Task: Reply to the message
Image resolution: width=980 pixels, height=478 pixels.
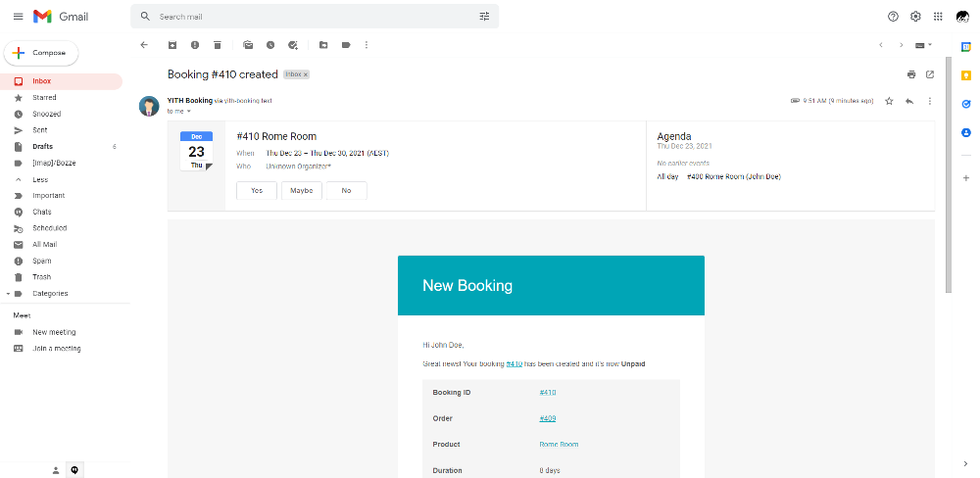Action: pos(909,101)
